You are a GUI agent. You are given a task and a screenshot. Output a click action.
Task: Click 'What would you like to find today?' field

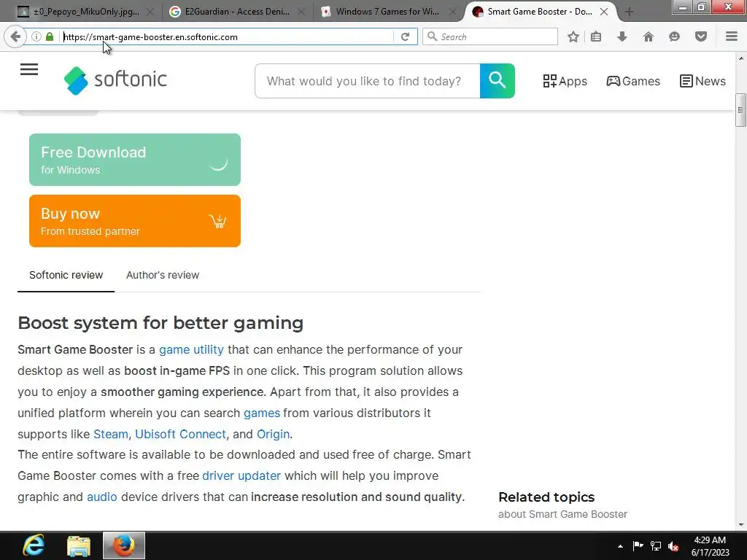click(x=368, y=81)
